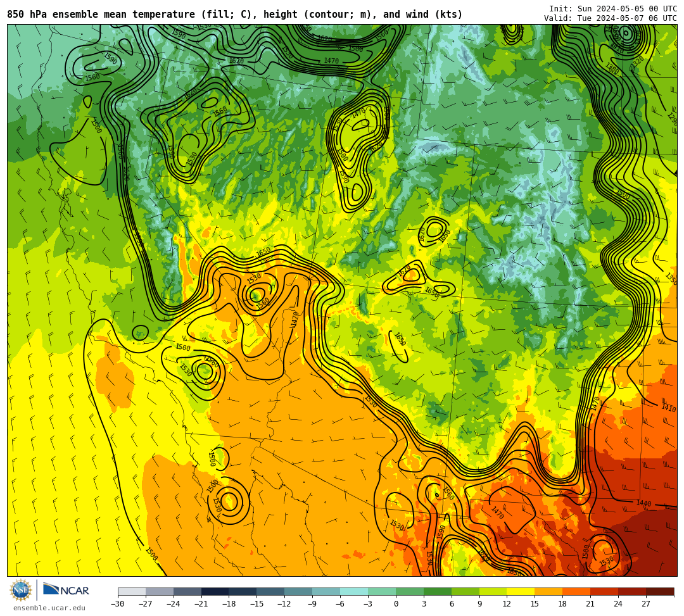Click the 3 colorbar tick label
This screenshot has width=684, height=616.
click(x=424, y=604)
